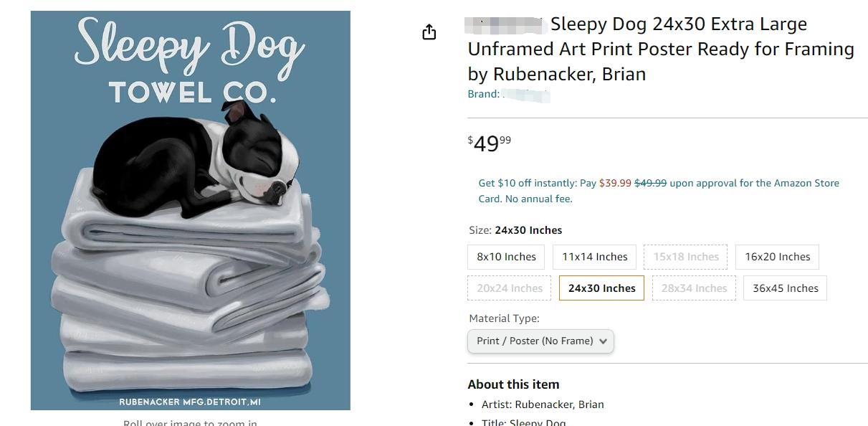Select the 16x20 Inches size option
This screenshot has width=868, height=426.
[777, 257]
